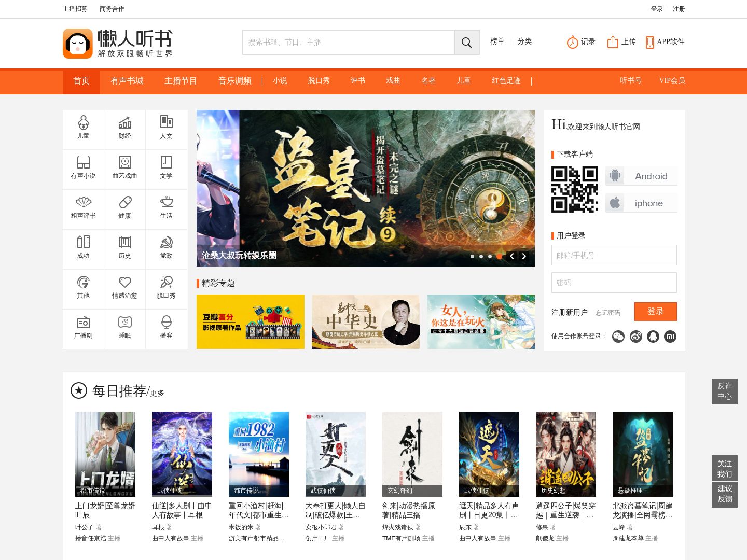This screenshot has height=560, width=747.
Task: Log in with Weibo icon
Action: (636, 337)
